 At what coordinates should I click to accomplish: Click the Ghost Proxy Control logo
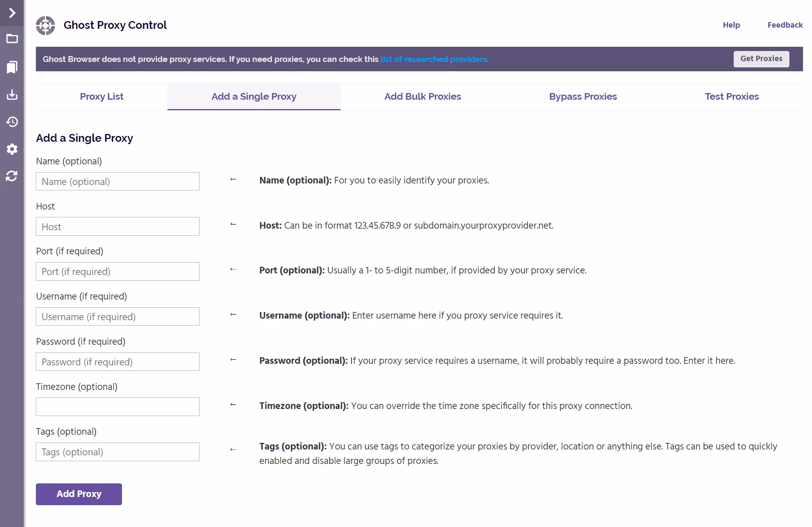(46, 25)
